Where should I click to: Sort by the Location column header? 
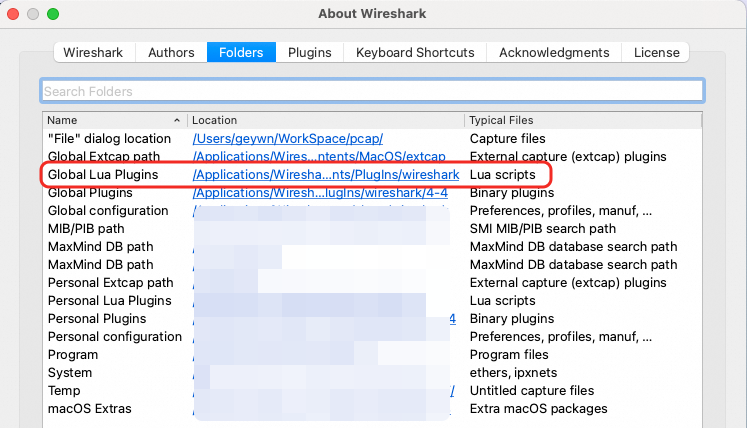(x=326, y=120)
